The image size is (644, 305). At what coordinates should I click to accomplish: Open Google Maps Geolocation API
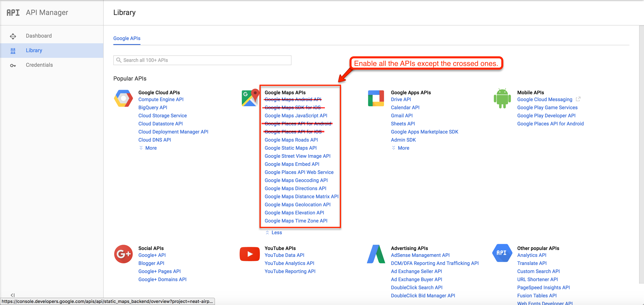[298, 205]
